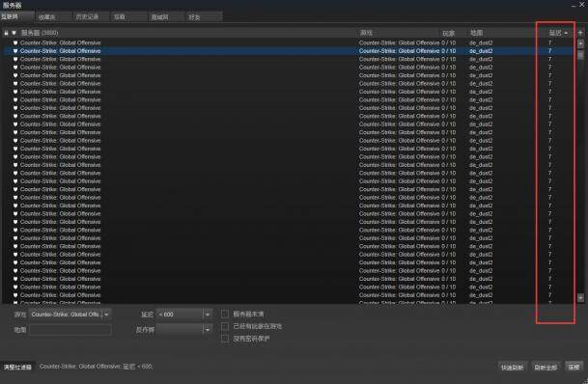Sort the list by the latency column arrow

click(566, 34)
